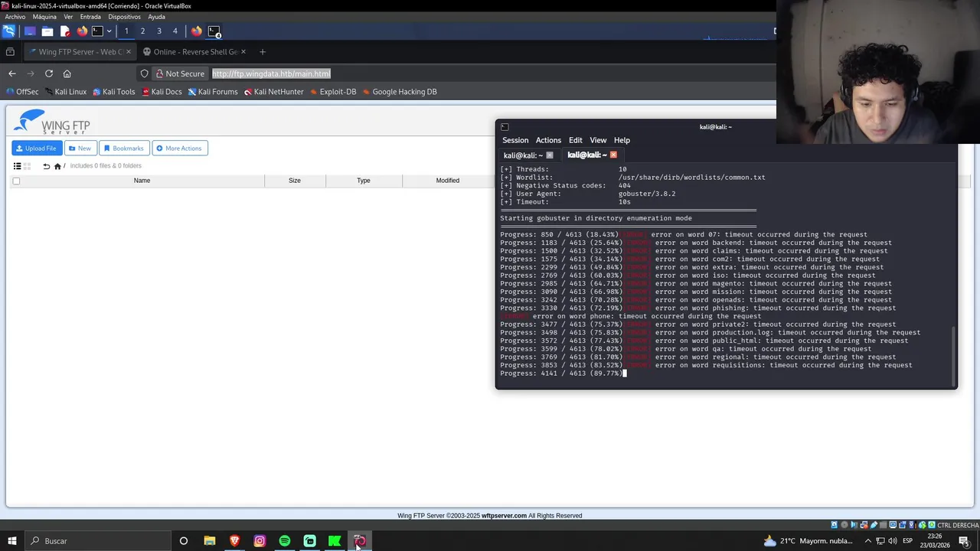The width and height of the screenshot is (980, 551).
Task: Open the terminal Help menu
Action: (622, 140)
